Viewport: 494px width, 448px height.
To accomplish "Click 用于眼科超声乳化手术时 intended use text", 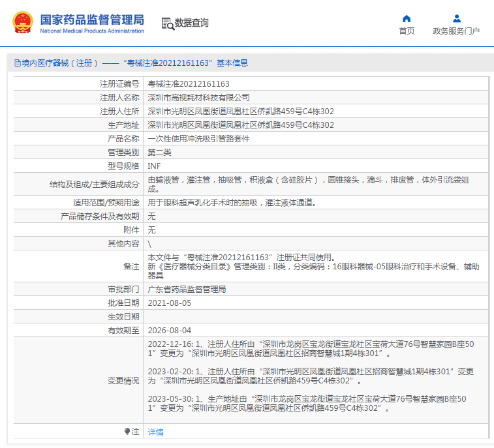I will (232, 203).
